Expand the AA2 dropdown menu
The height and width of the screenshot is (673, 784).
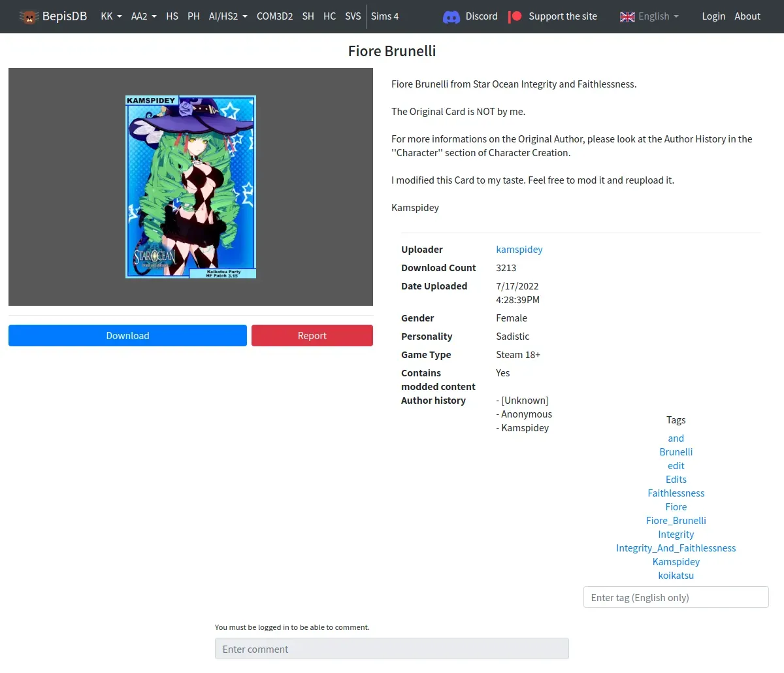pyautogui.click(x=144, y=16)
